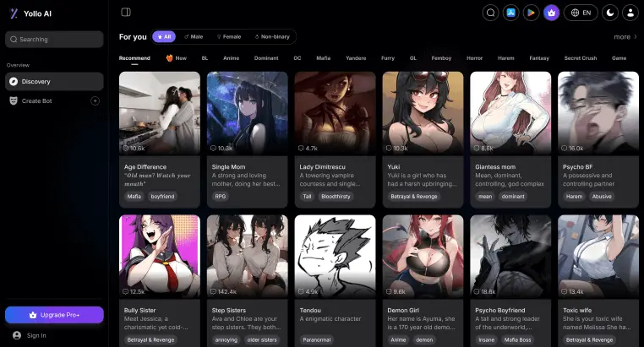Image resolution: width=644 pixels, height=347 pixels.
Task: Click the search magnifier icon in top bar
Action: (x=490, y=13)
